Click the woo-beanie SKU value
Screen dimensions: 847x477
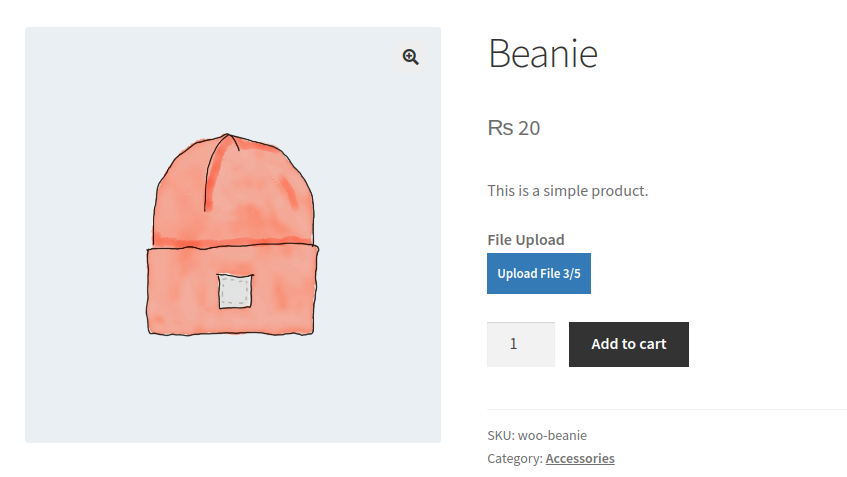pyautogui.click(x=552, y=435)
